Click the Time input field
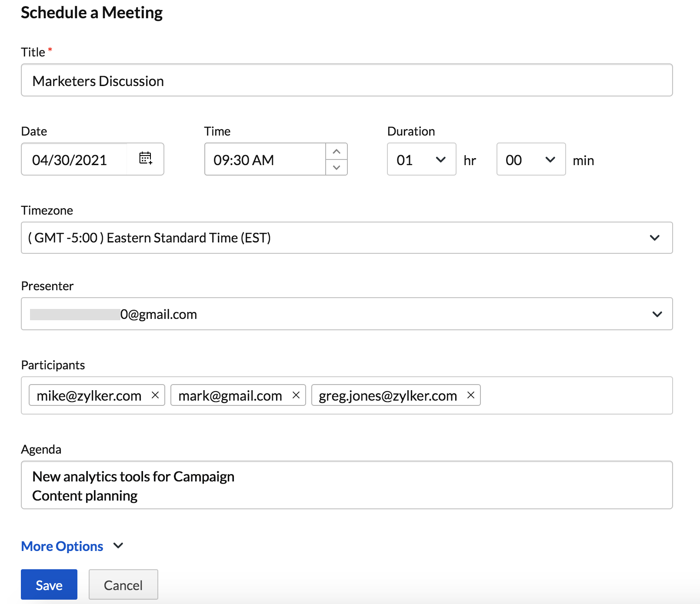Image resolution: width=700 pixels, height=604 pixels. (x=265, y=159)
